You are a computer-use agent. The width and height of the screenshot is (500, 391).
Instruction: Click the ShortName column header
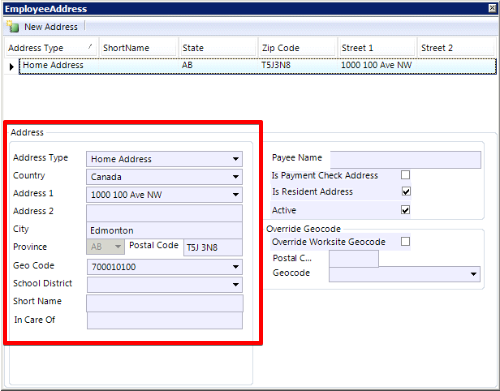tap(138, 48)
